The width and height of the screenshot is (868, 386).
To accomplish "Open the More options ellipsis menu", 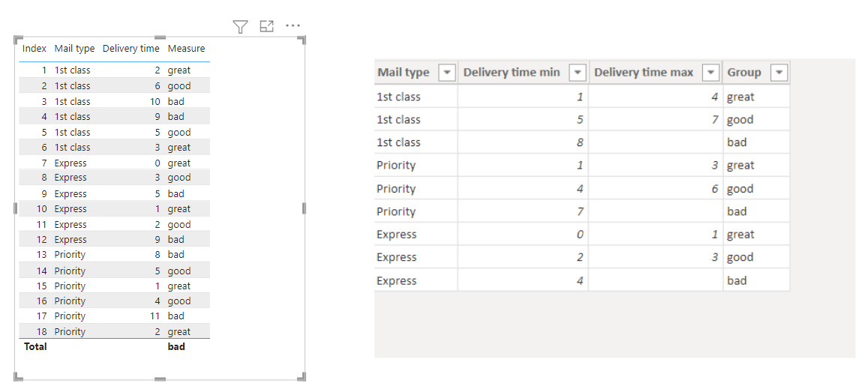I will (293, 25).
